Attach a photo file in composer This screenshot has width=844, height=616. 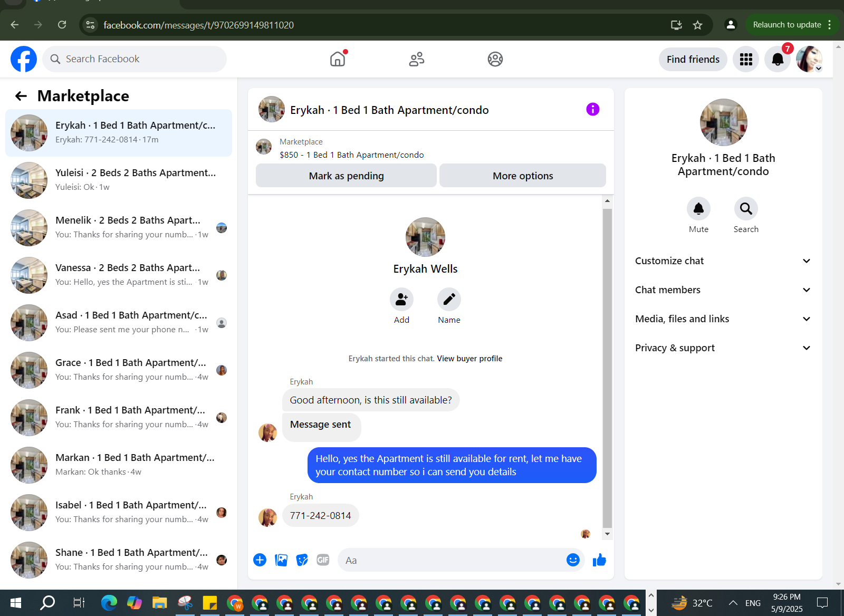(281, 560)
